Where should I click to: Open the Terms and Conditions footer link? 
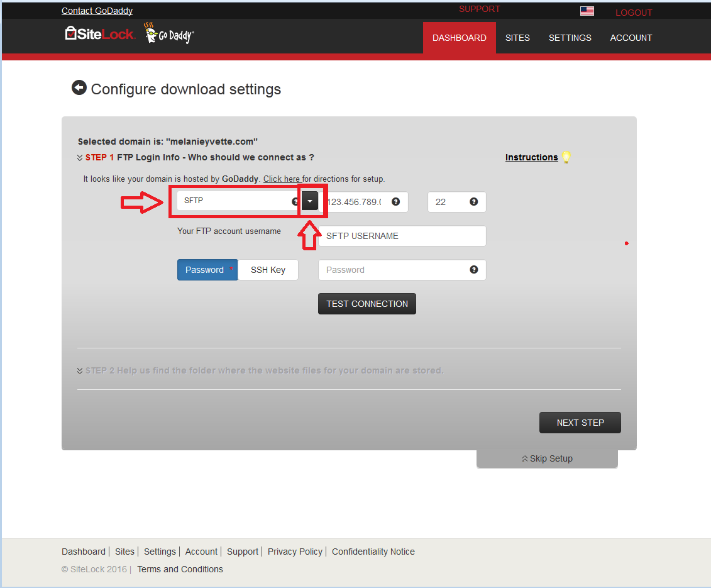click(180, 569)
